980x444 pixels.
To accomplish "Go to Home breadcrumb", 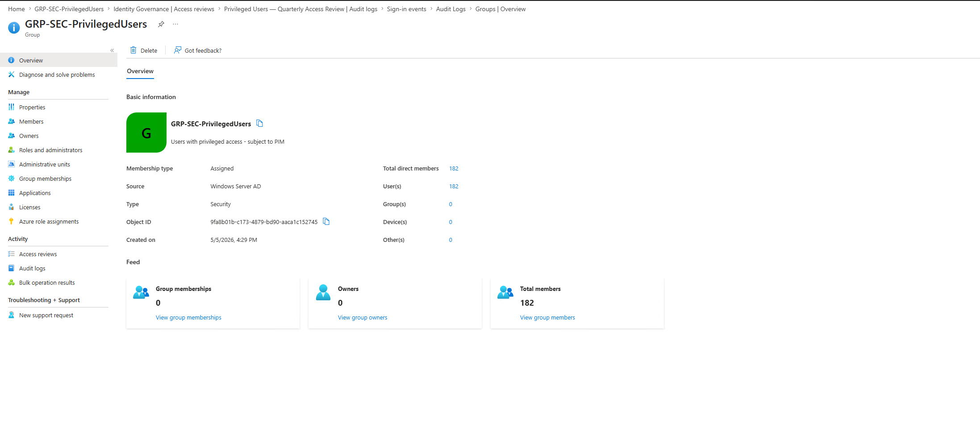I will tap(17, 9).
